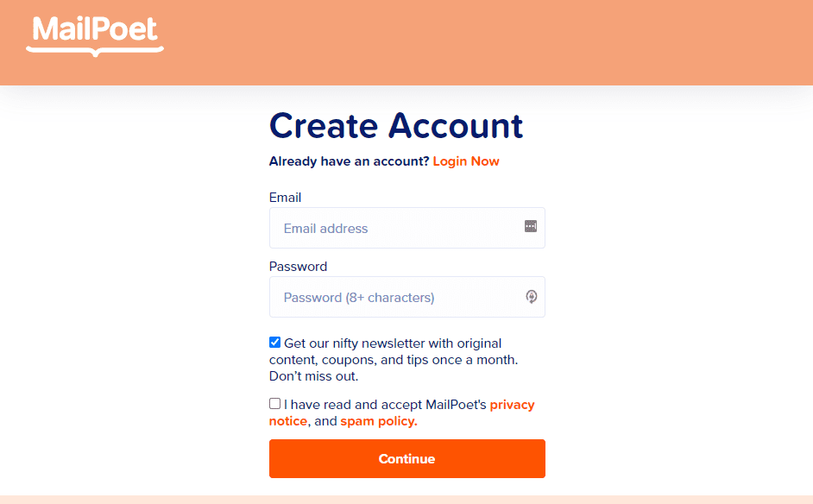Viewport: 813px width, 504px height.
Task: Click the Email field label
Action: [x=285, y=197]
